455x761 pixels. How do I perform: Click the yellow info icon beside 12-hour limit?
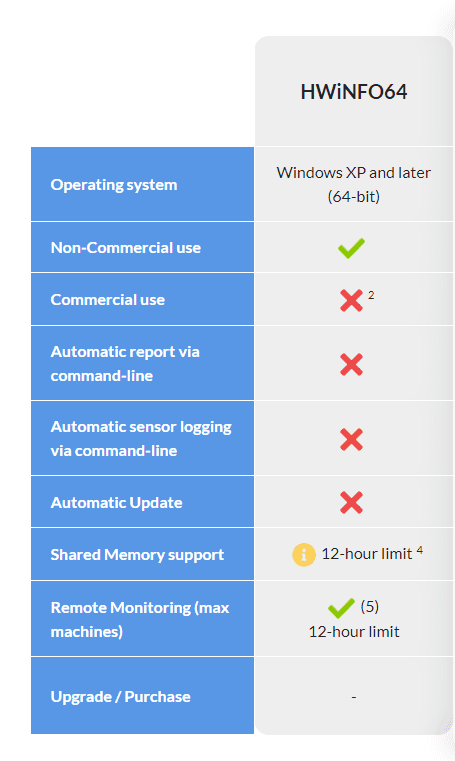point(304,554)
